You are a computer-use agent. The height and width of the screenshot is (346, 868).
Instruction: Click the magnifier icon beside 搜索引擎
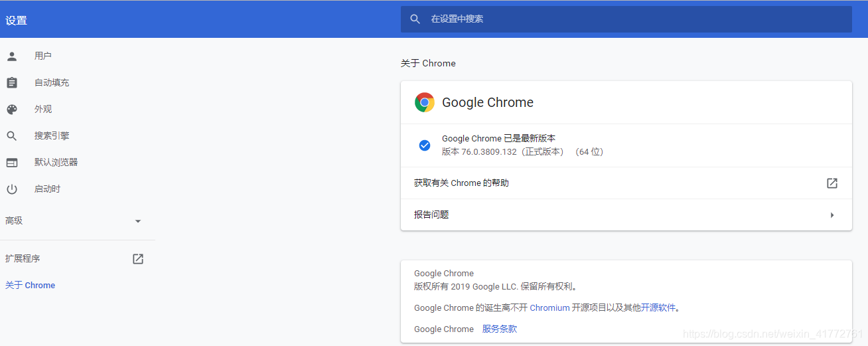point(12,136)
